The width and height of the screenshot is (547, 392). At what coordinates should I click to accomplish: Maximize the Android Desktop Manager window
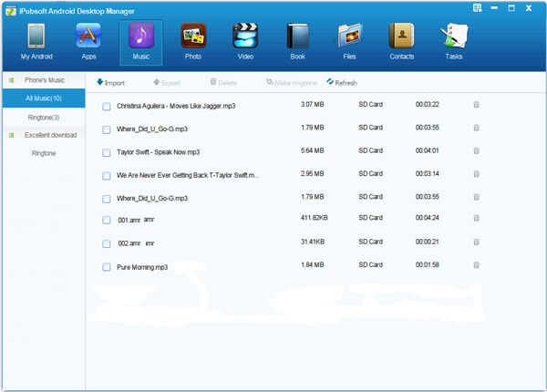(511, 8)
